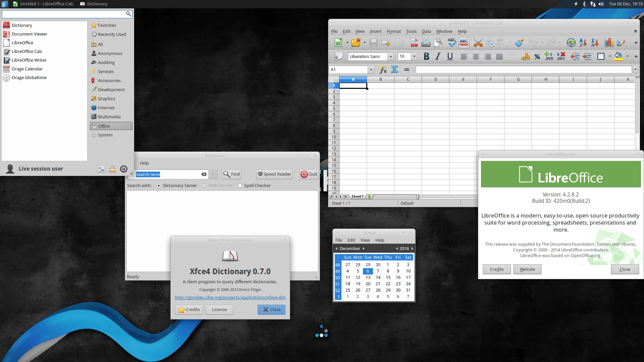644x362 pixels.
Task: Select the Dictionary Server radio button
Action: (x=159, y=186)
